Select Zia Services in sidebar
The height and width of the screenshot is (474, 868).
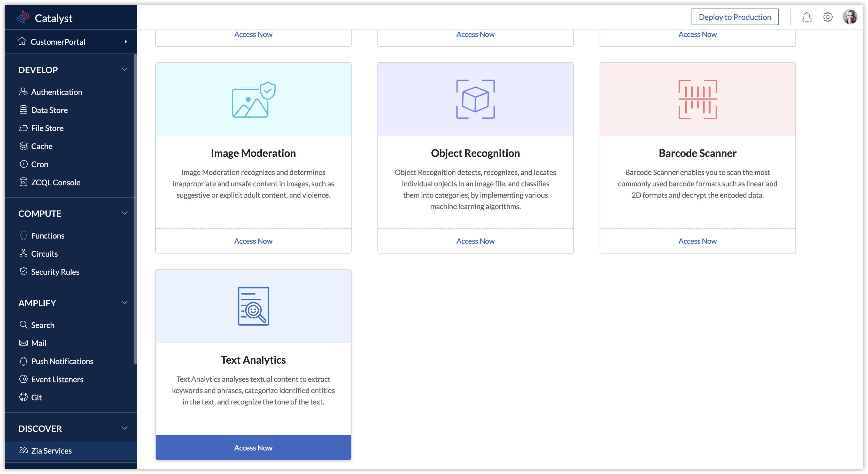click(51, 451)
